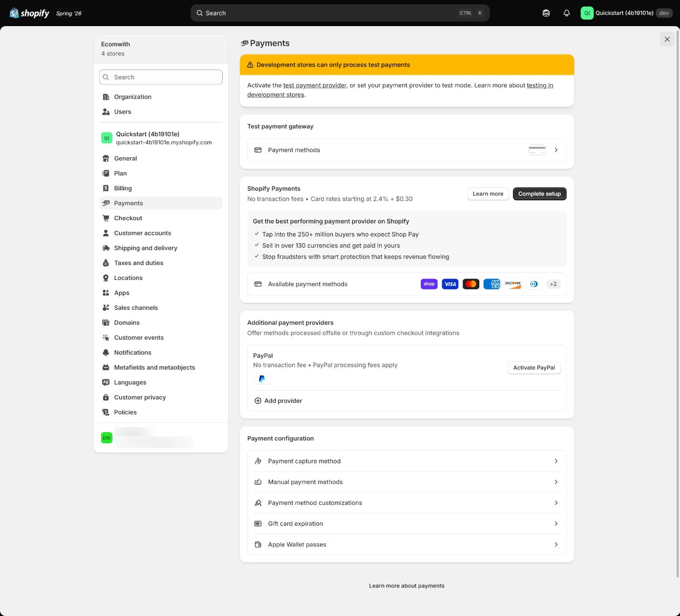The width and height of the screenshot is (680, 616).
Task: Expand Test payment gateway Payment methods chevron
Action: [x=556, y=150]
